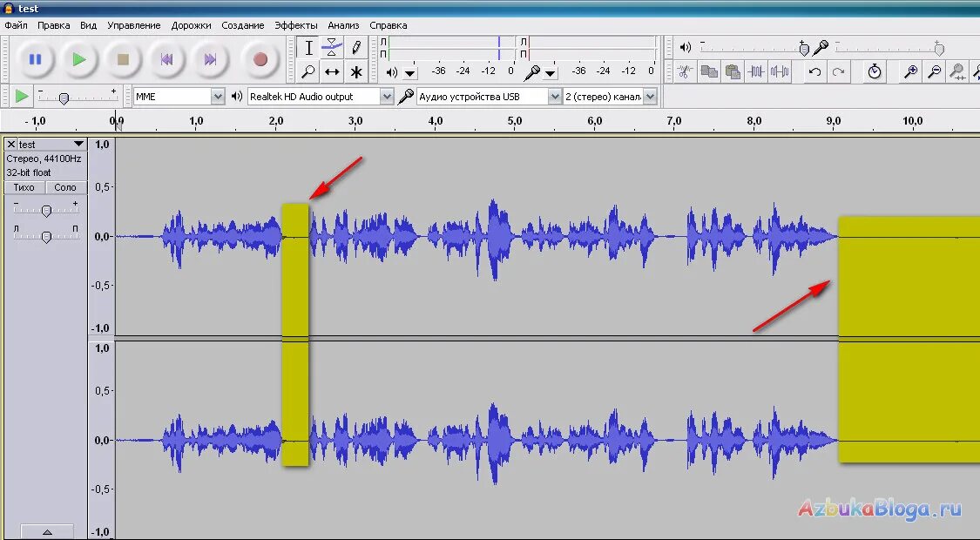Skip to end of the track
Viewport: 980px width, 540px height.
tap(210, 59)
